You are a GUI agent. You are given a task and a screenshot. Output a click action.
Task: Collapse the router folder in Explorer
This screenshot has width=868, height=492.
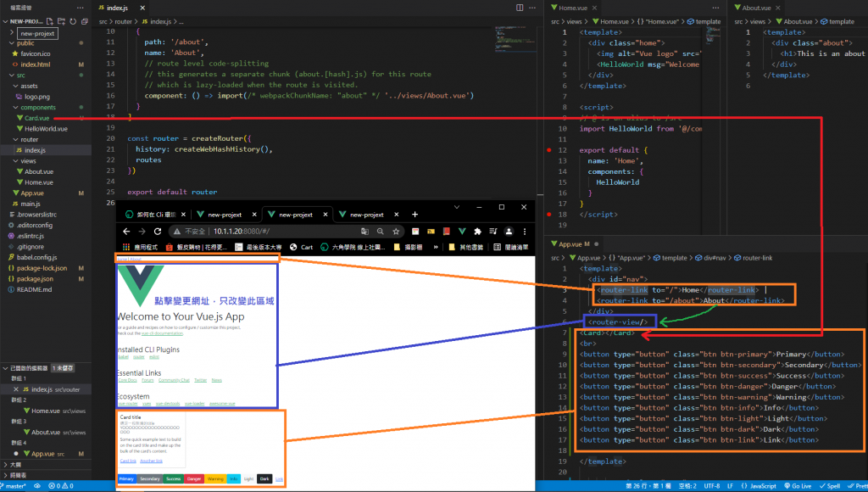click(x=16, y=140)
